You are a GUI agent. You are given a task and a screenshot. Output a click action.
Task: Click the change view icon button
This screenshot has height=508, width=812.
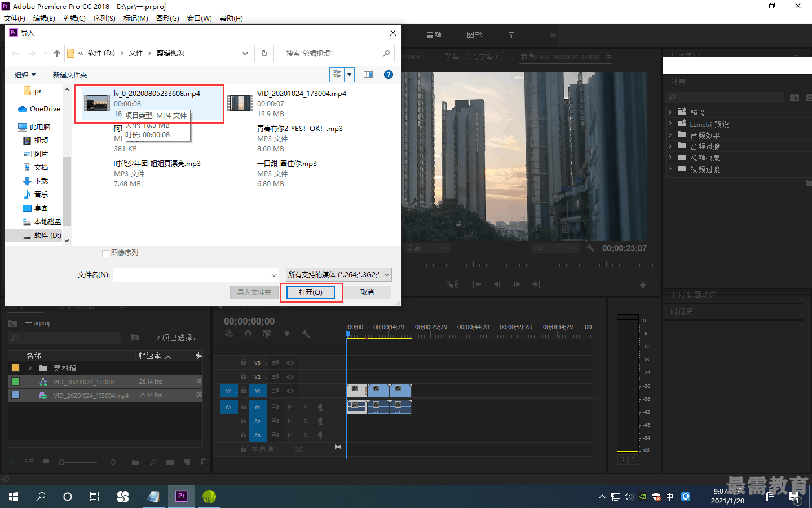point(337,75)
